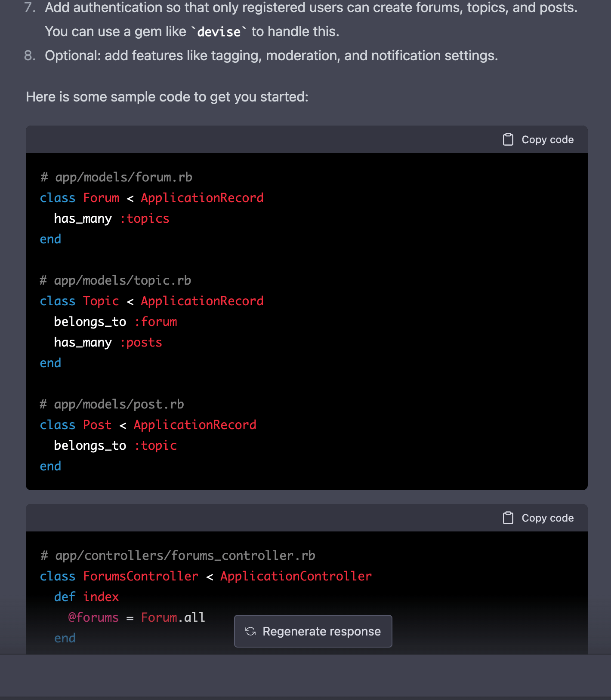Click the message input area at the bottom
This screenshot has height=700, width=611.
pyautogui.click(x=305, y=676)
